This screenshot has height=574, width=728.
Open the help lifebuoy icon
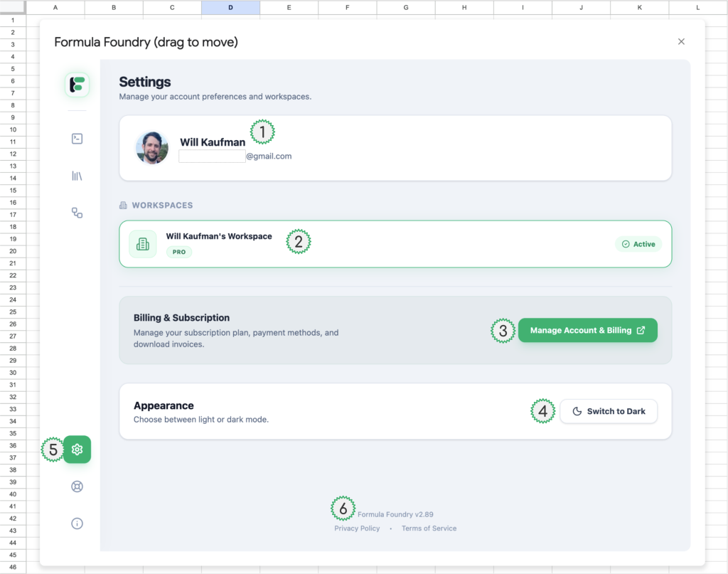click(x=77, y=487)
